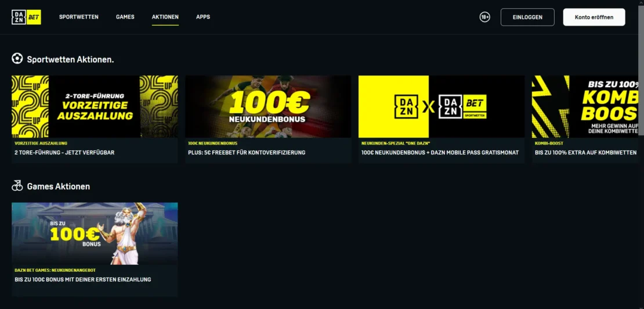Open the Kombi Boost promo banner
This screenshot has width=644, height=309.
point(585,106)
